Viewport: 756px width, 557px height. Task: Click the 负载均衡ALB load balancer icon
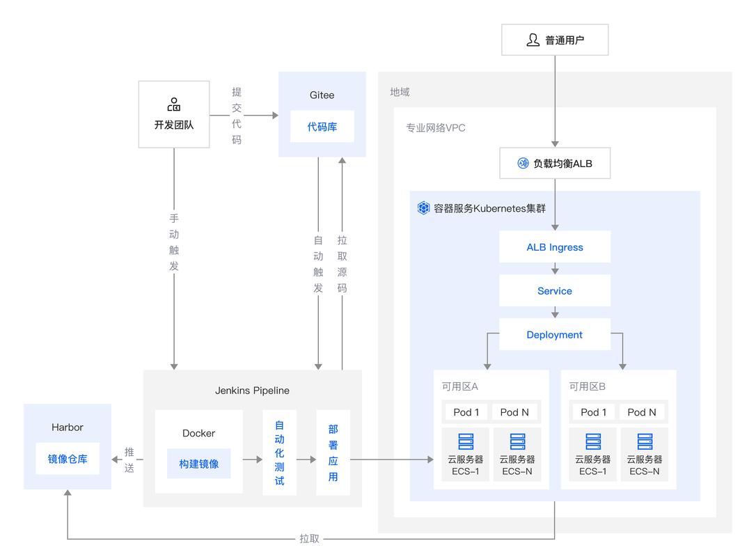[521, 163]
